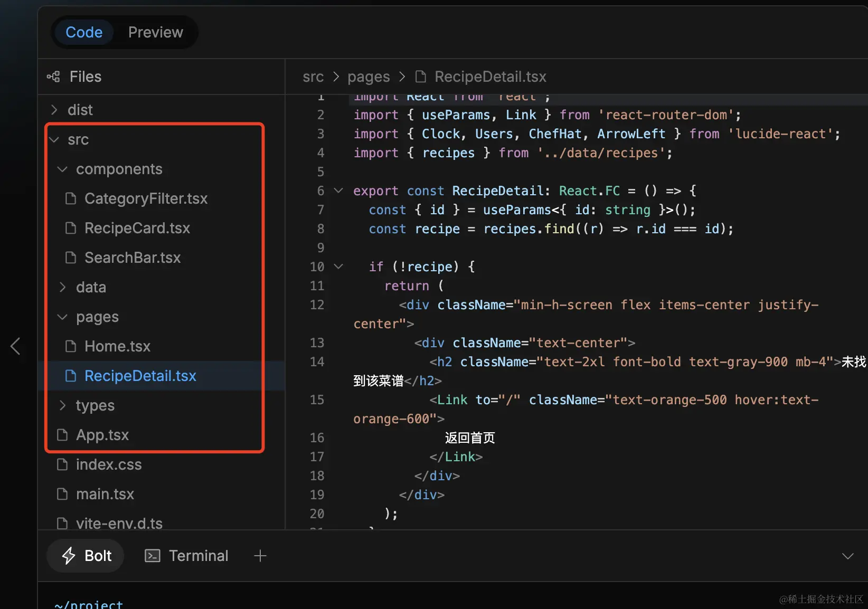Click the CategoryFilter.tsx file icon
This screenshot has width=868, height=609.
[71, 198]
